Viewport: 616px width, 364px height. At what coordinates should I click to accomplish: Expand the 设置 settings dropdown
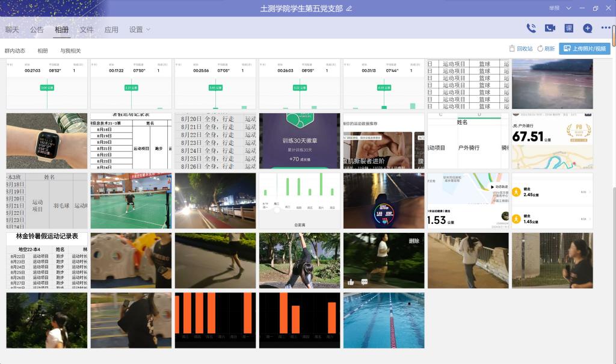(x=140, y=29)
